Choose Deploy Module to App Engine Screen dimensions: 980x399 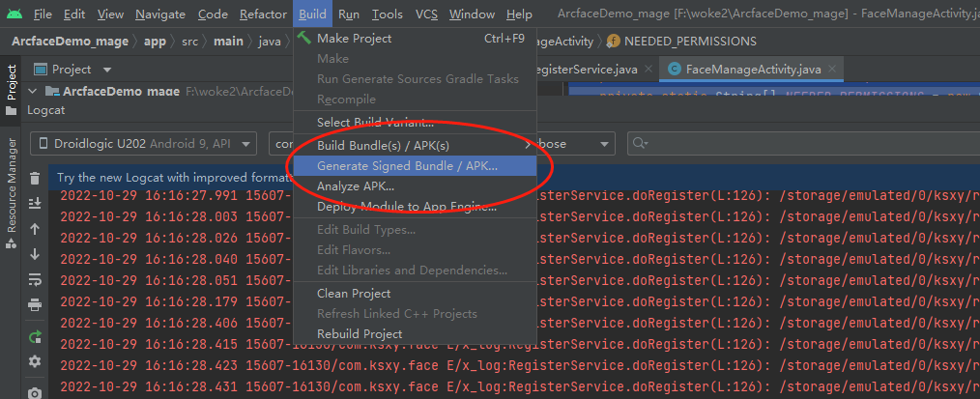(x=415, y=207)
